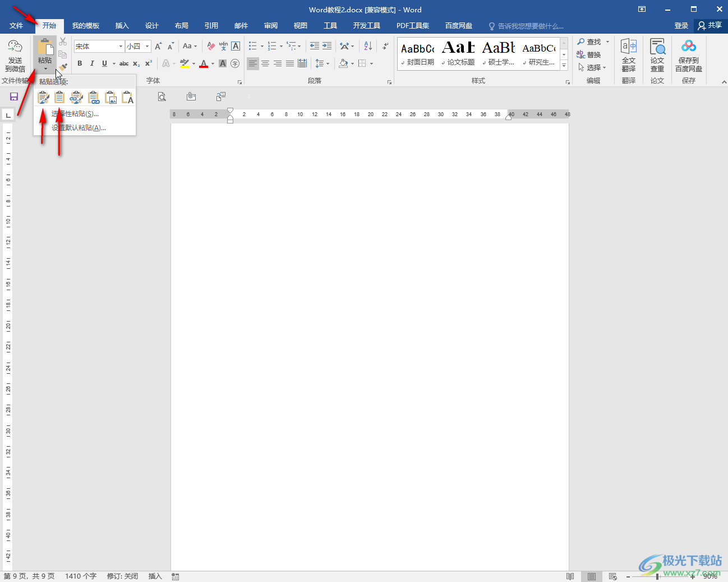Send document to WeChat

15,56
